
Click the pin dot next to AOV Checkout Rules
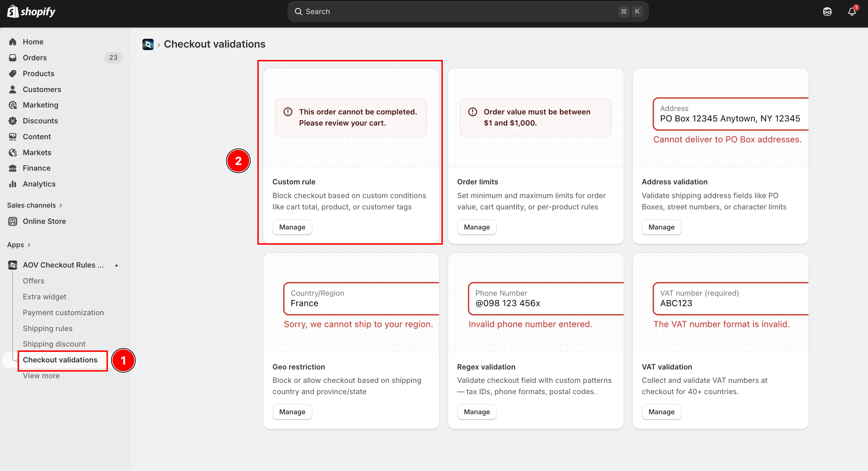click(x=116, y=265)
